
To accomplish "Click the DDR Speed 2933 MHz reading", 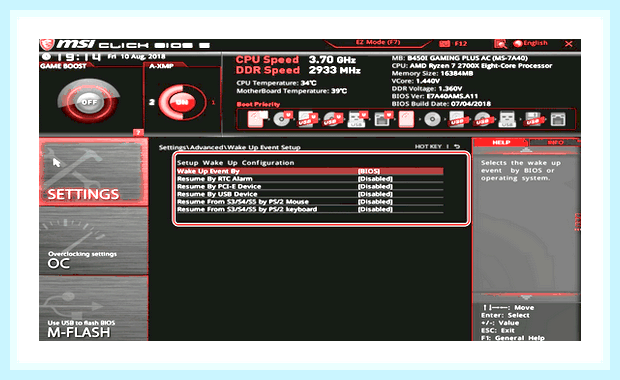I will (298, 70).
